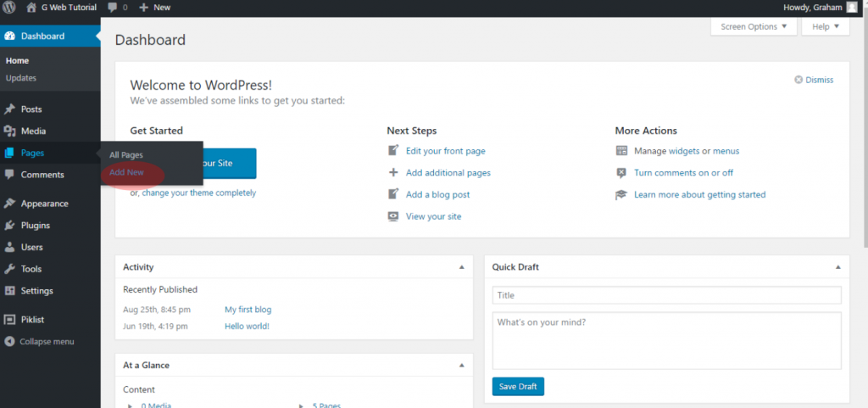Open the comments bubble icon in admin bar
Screen dimensions: 868x408
point(113,7)
